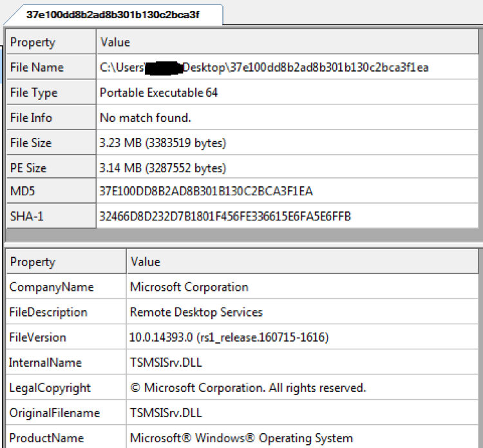Select the LegalCopyright property cell
This screenshot has width=483, height=448.
(x=66, y=388)
